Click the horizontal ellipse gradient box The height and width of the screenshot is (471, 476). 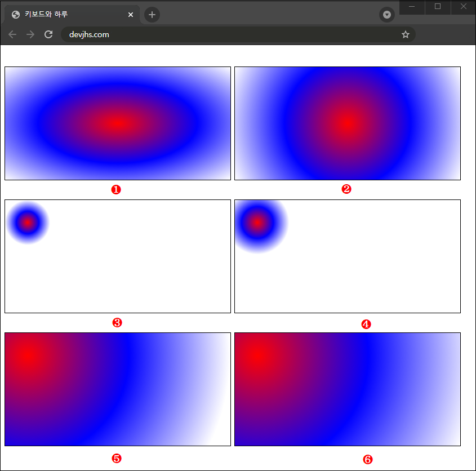pos(118,123)
